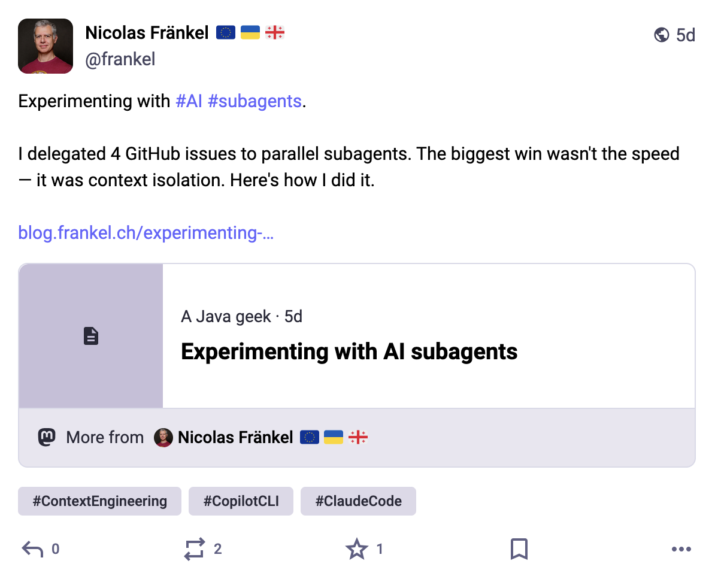The width and height of the screenshot is (715, 588).
Task: Favorite the post with the star icon
Action: [x=357, y=549]
